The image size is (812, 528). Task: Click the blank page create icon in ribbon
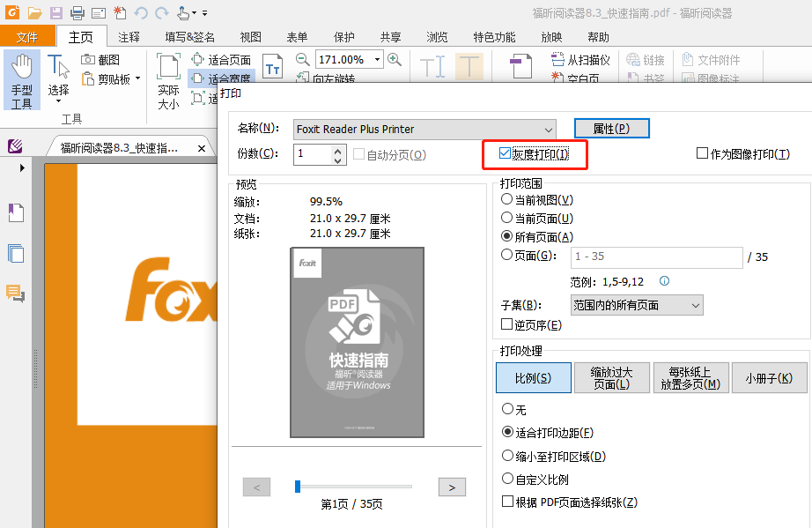557,78
